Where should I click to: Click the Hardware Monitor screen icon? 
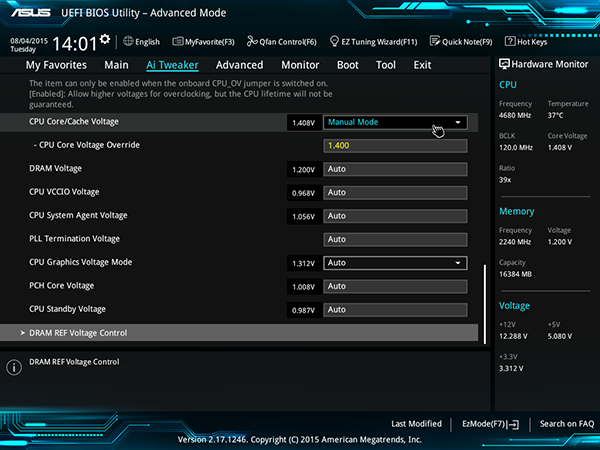tap(504, 64)
